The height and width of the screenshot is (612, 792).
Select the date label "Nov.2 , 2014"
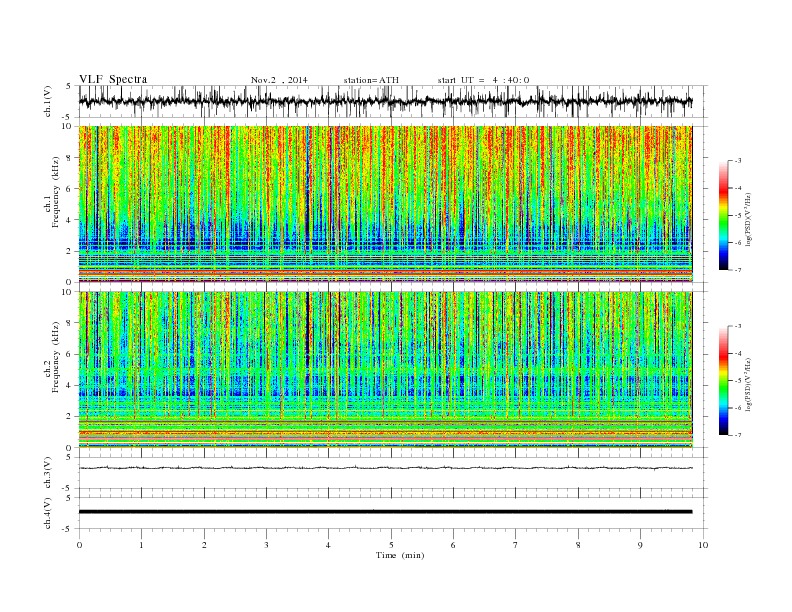click(x=279, y=80)
